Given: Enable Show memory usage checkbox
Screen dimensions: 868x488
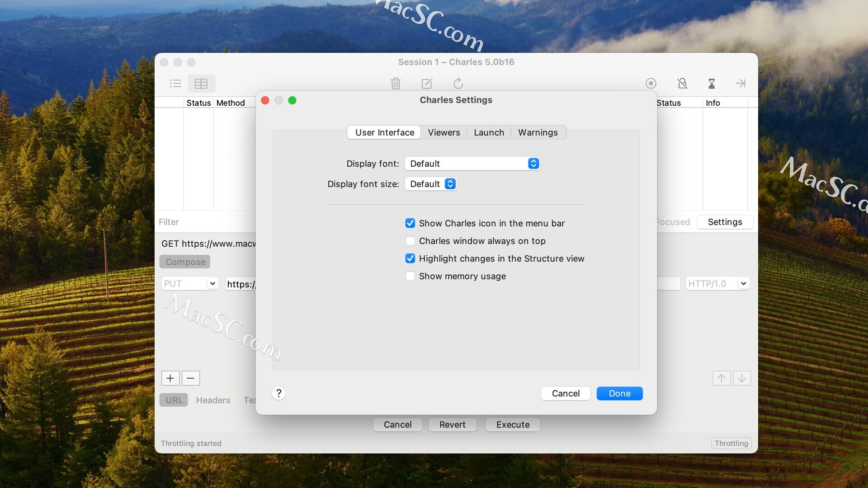Looking at the screenshot, I should click(410, 276).
